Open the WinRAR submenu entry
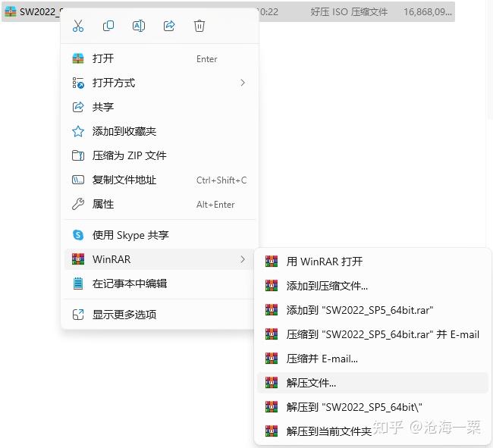The width and height of the screenshot is (493, 448). [160, 259]
